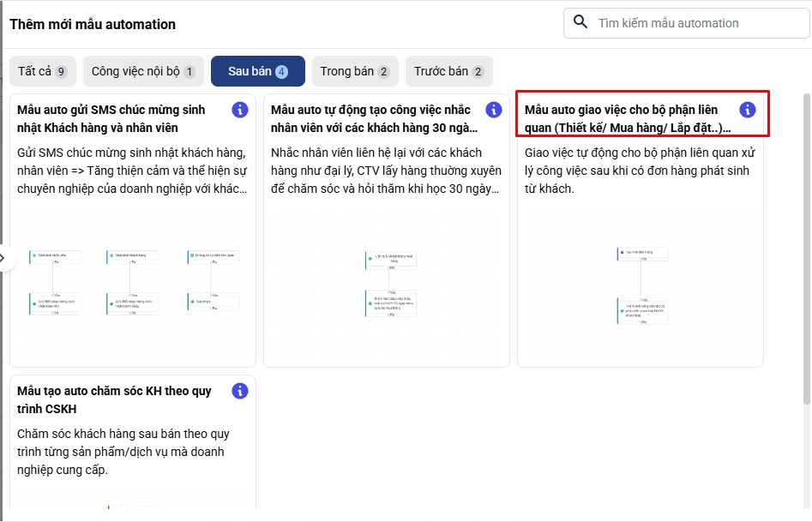Click info icon on SMS birthday template
The width and height of the screenshot is (812, 522).
click(240, 110)
